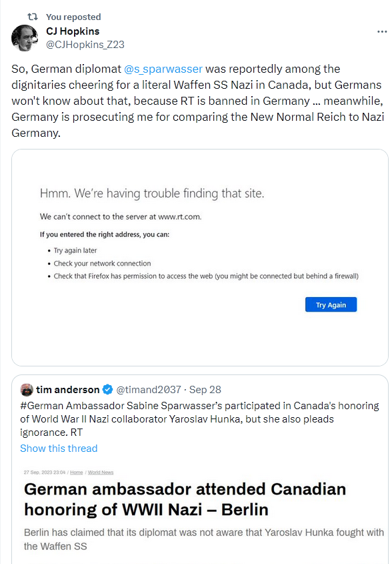Open the @s_sparwasser mention link
This screenshot has height=564, width=392.
(x=163, y=69)
